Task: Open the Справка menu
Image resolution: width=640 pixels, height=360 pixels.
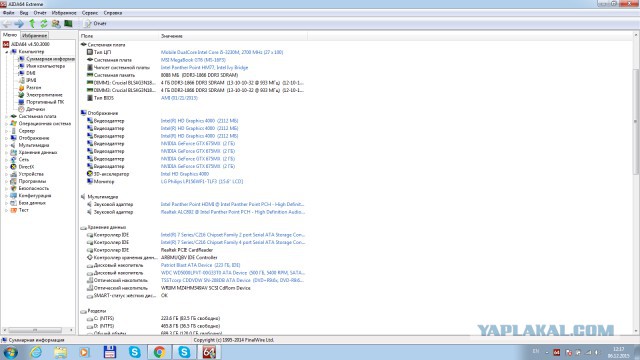Action: pyautogui.click(x=113, y=13)
